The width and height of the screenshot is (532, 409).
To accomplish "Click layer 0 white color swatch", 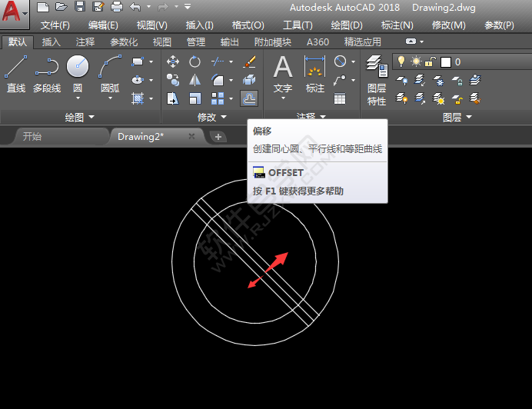I will coord(445,62).
